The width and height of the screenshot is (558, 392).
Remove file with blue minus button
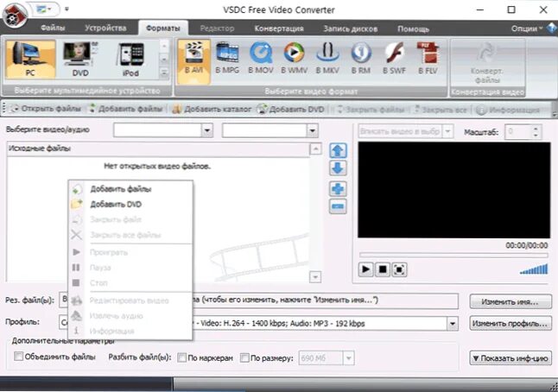point(338,206)
